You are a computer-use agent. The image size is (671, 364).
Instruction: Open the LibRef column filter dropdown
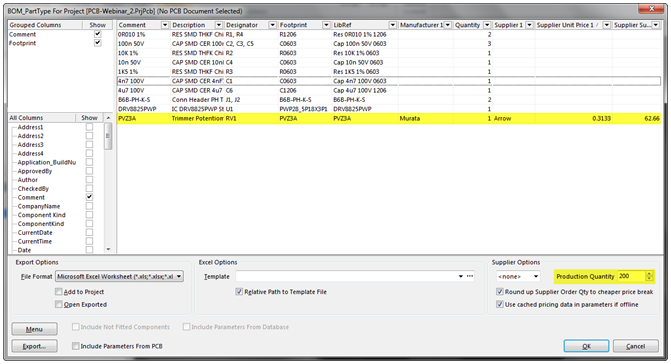(x=392, y=25)
